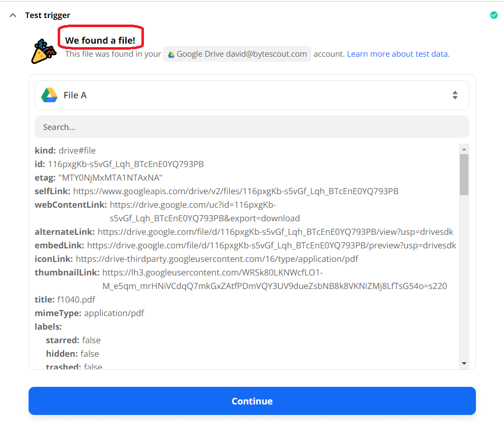
Task: Click the data panel vertical scrollbar thumb
Action: pyautogui.click(x=464, y=174)
